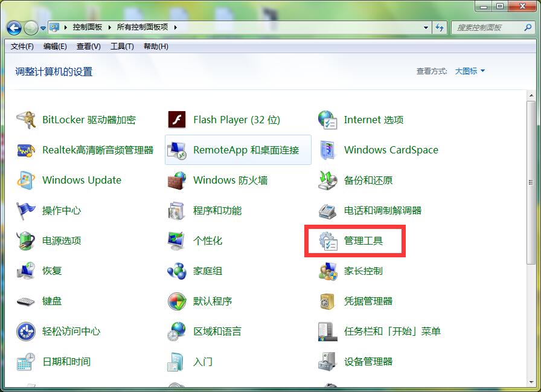This screenshot has height=392, width=541.
Task: Click inside the 搜索控制面板 search box
Action: pyautogui.click(x=486, y=27)
